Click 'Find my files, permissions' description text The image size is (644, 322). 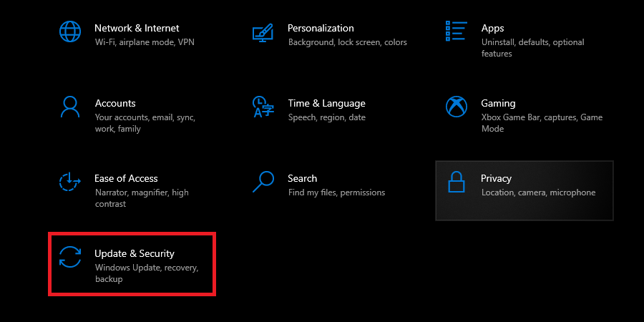tap(337, 192)
